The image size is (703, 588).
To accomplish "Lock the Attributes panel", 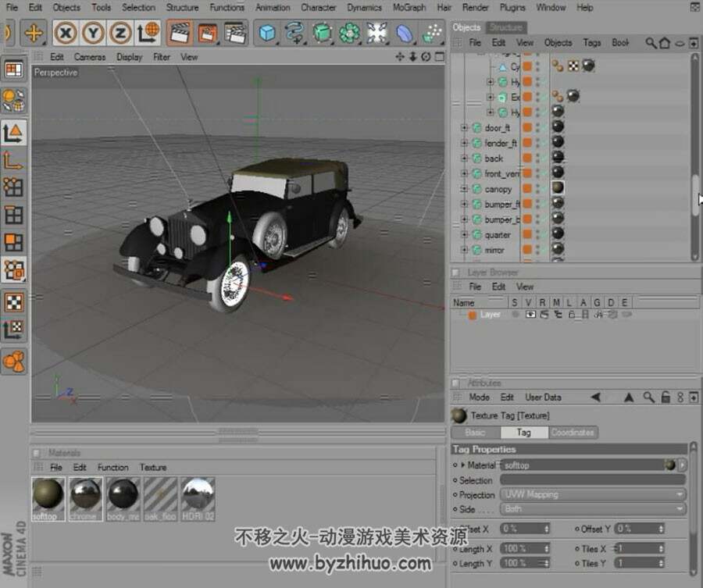I will [x=666, y=397].
